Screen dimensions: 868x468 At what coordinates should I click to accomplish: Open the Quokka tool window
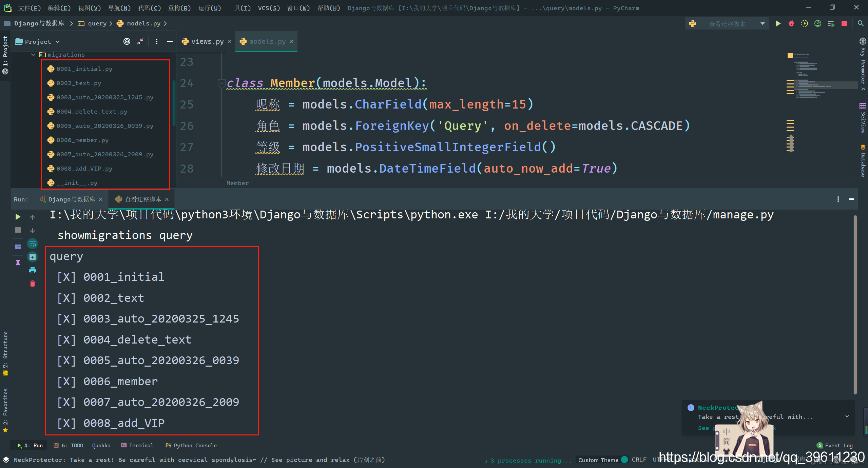tap(101, 445)
